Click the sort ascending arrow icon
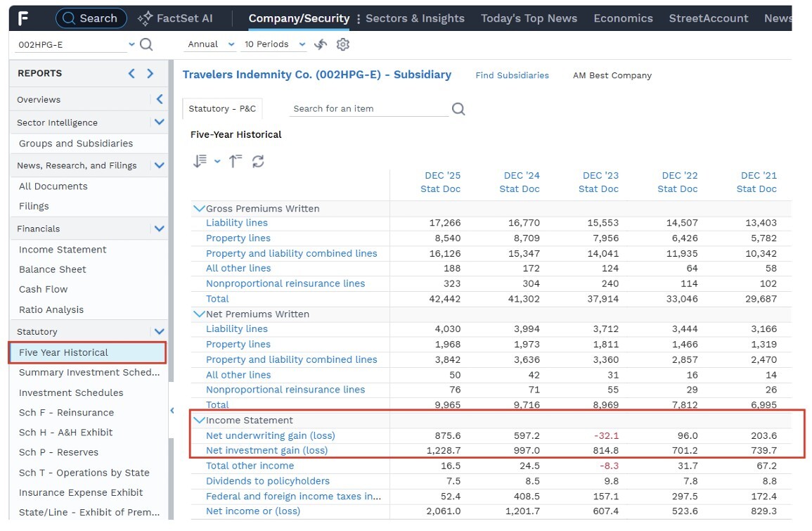 click(x=236, y=161)
